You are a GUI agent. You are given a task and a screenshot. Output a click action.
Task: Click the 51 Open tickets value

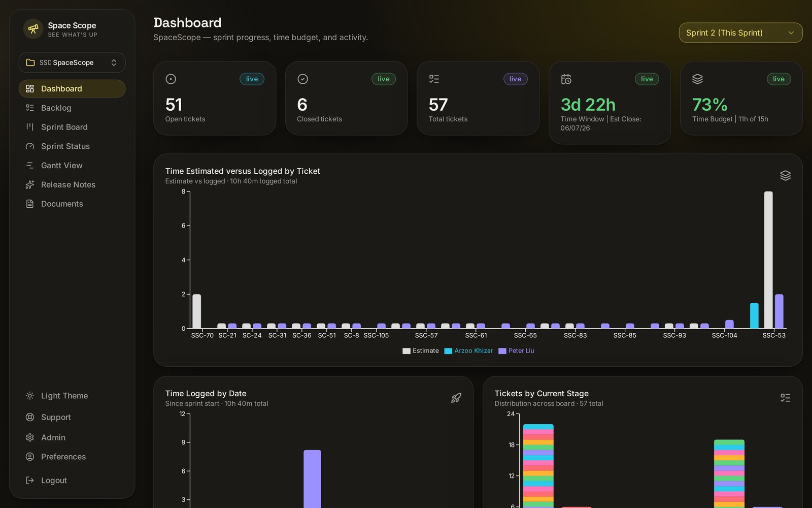click(174, 105)
